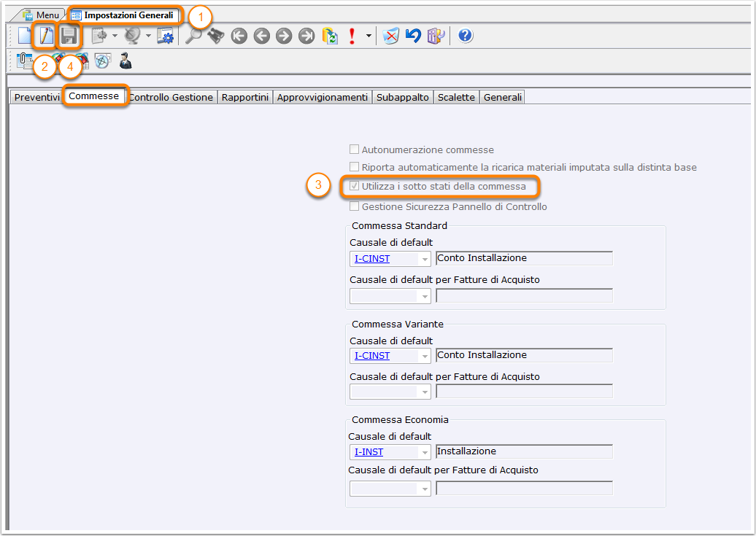Image resolution: width=756 pixels, height=536 pixels.
Task: Click the red exclamation mark icon
Action: (352, 36)
